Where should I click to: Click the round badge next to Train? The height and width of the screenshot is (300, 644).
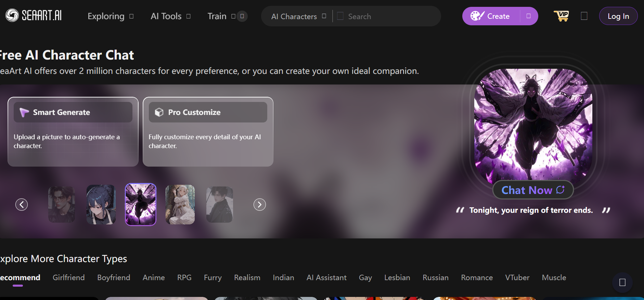(x=242, y=16)
